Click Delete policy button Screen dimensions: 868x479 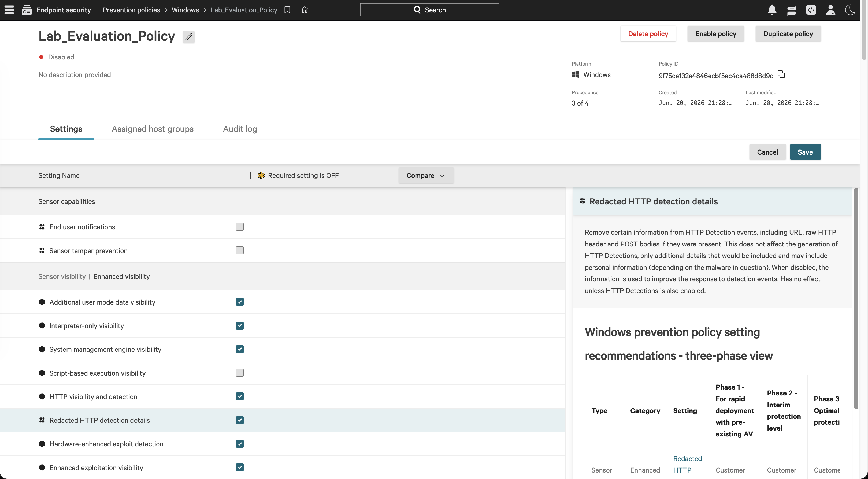click(648, 34)
